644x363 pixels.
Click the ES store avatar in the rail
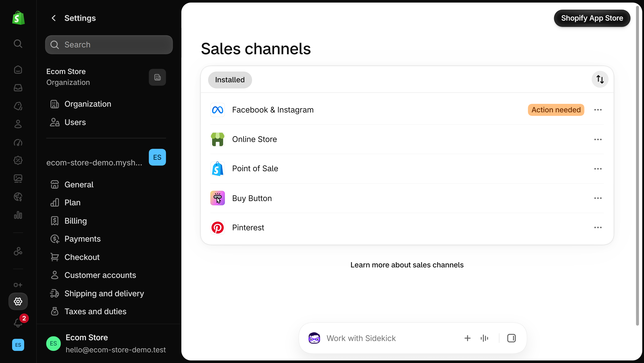point(18,345)
